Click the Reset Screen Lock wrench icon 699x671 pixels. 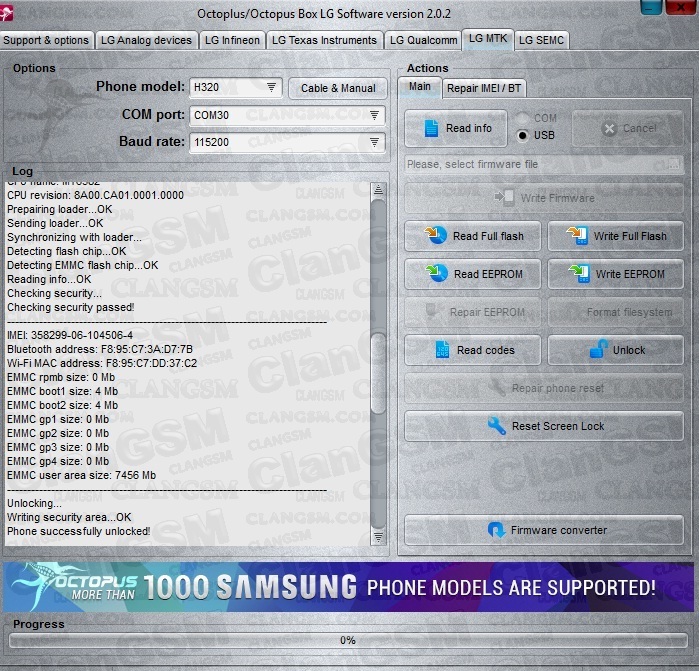[x=496, y=426]
